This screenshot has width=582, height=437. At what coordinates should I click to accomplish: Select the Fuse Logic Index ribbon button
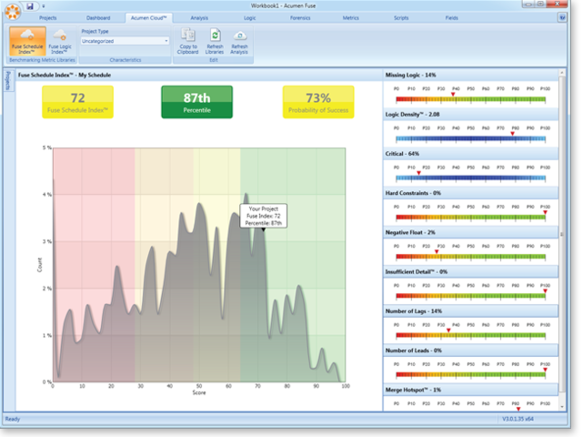tap(60, 42)
